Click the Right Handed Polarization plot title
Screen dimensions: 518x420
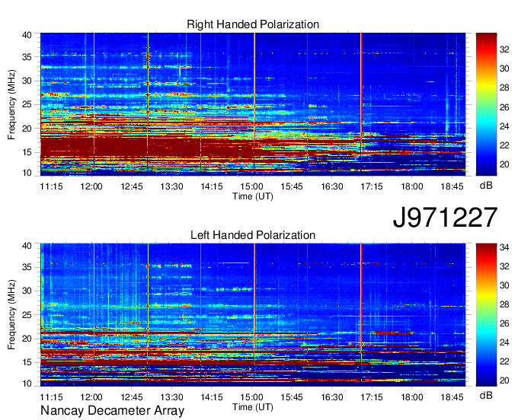click(253, 24)
